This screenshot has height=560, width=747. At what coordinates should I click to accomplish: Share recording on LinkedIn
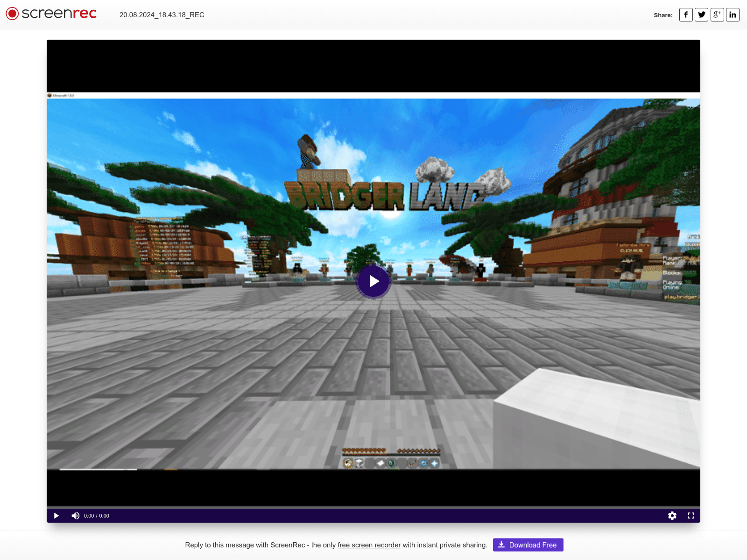pos(733,15)
